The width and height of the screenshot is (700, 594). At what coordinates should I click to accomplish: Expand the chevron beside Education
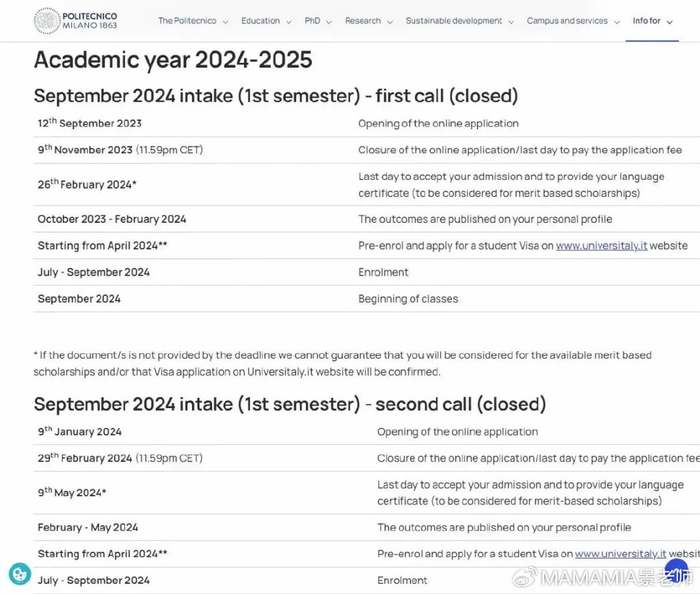tap(289, 22)
